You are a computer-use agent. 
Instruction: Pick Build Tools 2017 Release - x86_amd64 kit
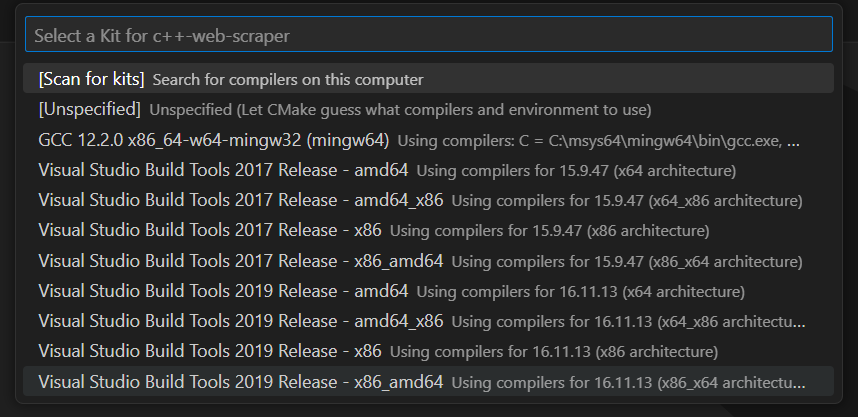(x=240, y=261)
